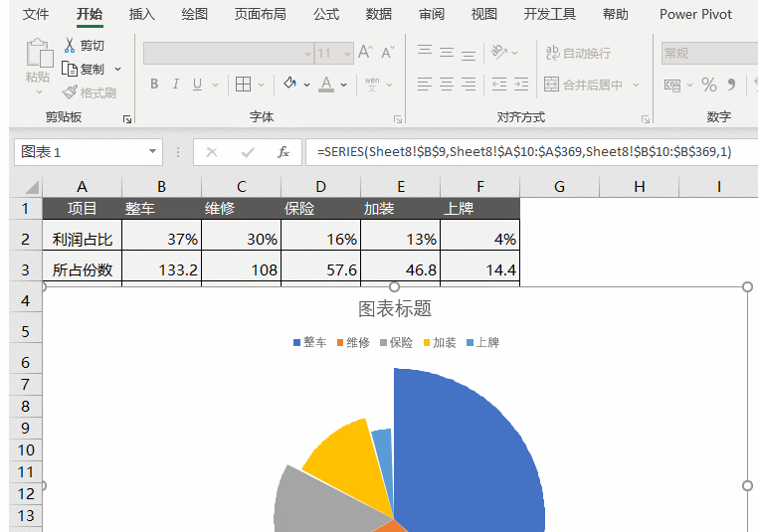Screen dimensions: 758x532
Task: Click the chart title 图表标题
Action: pyautogui.click(x=395, y=309)
